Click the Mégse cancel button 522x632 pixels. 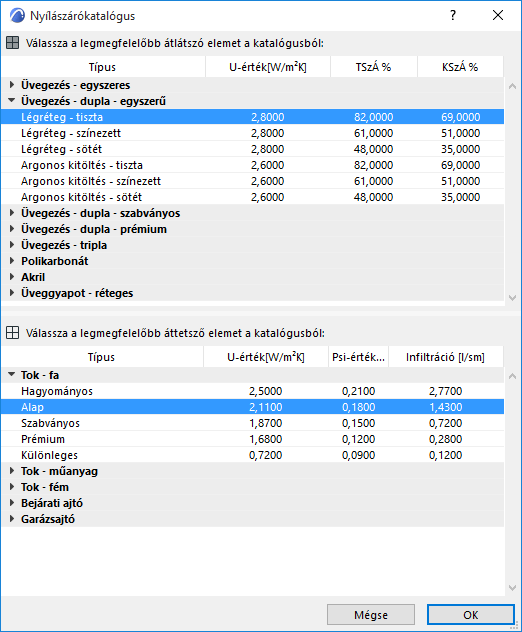371,615
